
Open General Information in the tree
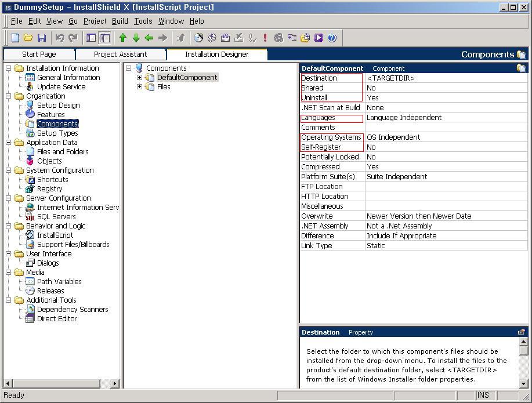pos(68,77)
